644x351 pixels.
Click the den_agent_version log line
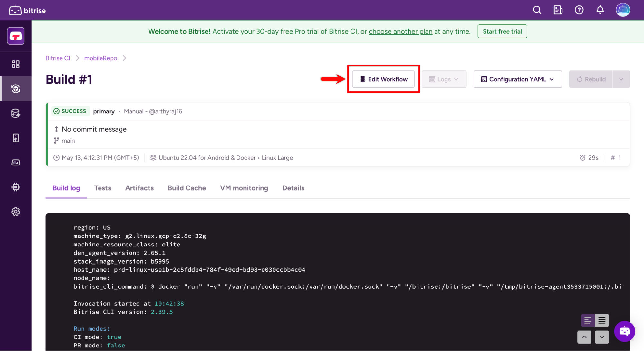(x=119, y=253)
